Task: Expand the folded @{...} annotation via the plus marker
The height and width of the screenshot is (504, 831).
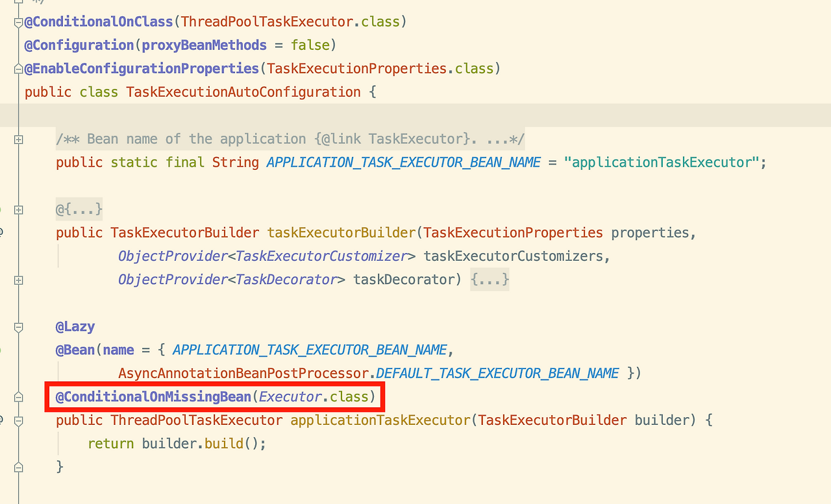Action: pyautogui.click(x=18, y=210)
